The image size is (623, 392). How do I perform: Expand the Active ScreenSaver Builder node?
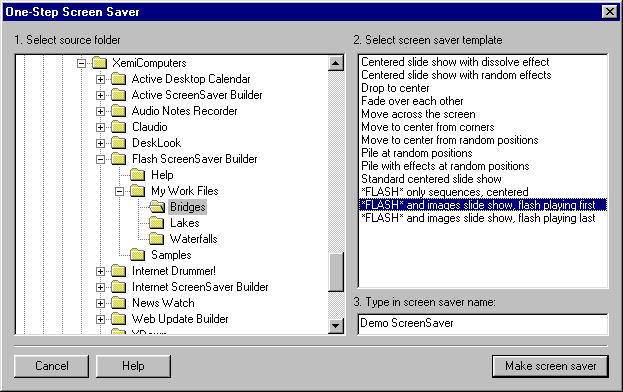click(x=101, y=95)
